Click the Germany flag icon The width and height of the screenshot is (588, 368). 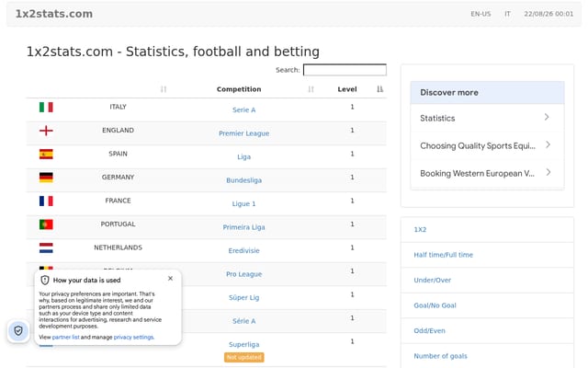pyautogui.click(x=46, y=178)
